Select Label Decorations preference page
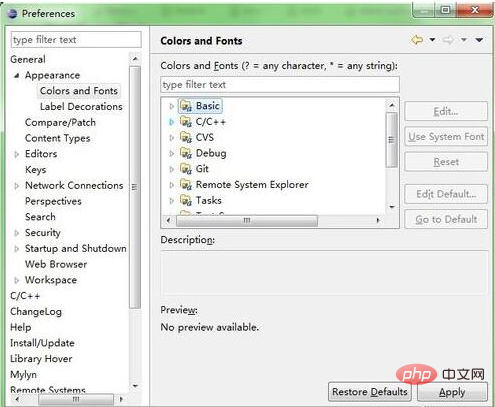The height and width of the screenshot is (407, 495). point(81,107)
